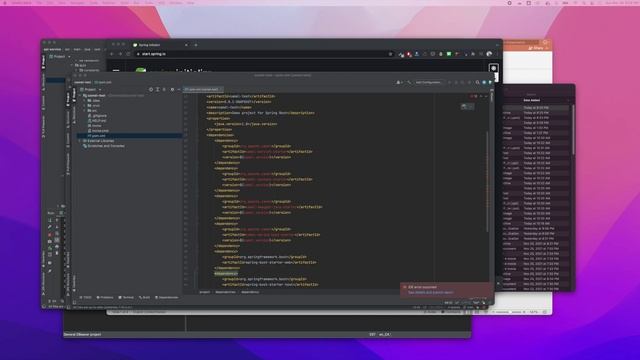640x360 pixels.
Task: Click the red extension icon in browser toolbar
Action: pos(409,54)
